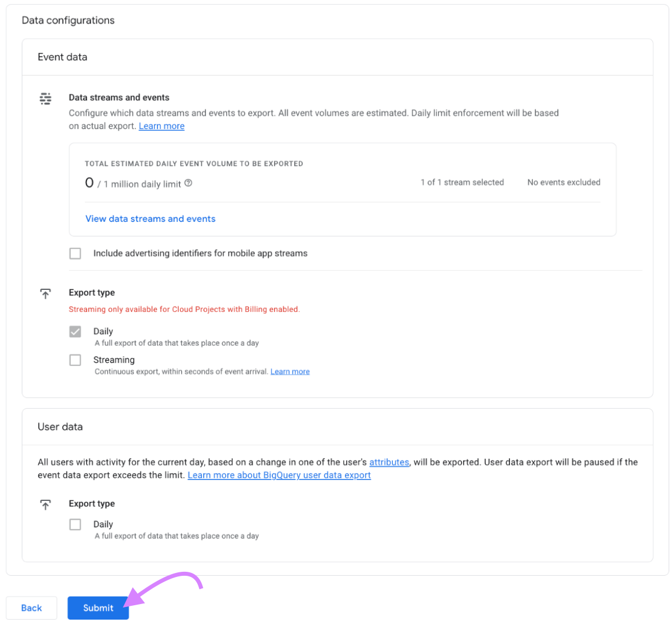Click the '1 of 1 stream selected' text
The image size is (672, 630).
[x=461, y=182]
